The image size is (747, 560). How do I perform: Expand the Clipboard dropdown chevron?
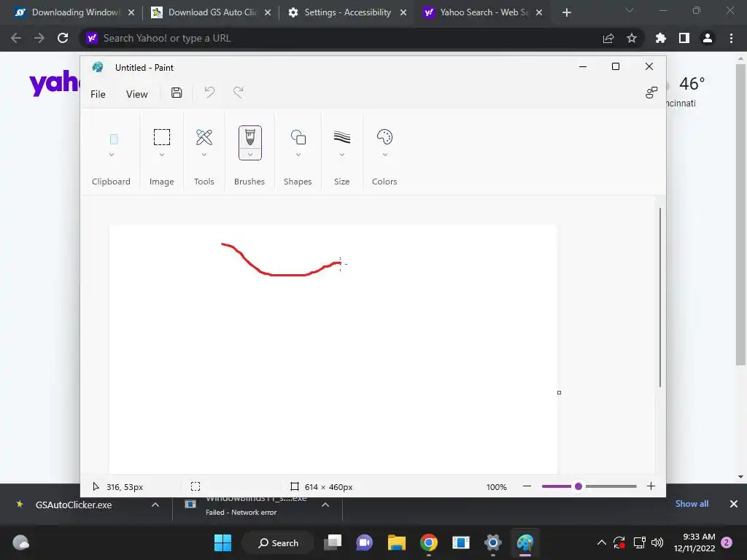(112, 155)
